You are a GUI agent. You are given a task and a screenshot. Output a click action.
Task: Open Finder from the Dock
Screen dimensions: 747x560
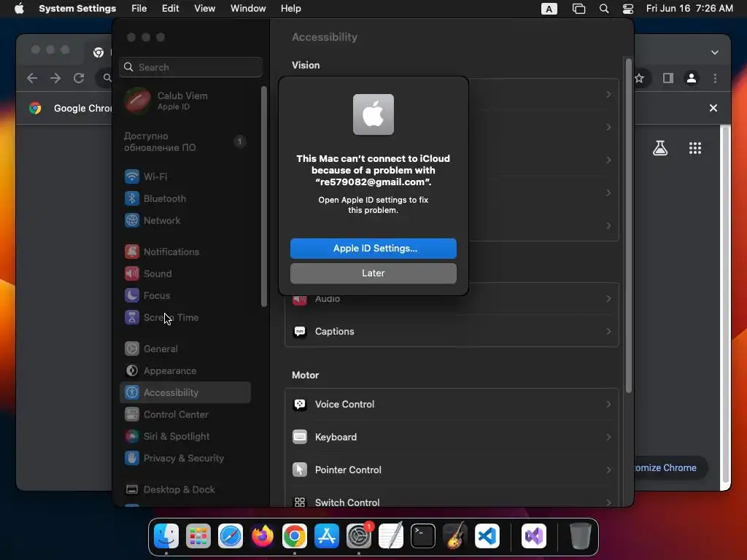(x=166, y=536)
